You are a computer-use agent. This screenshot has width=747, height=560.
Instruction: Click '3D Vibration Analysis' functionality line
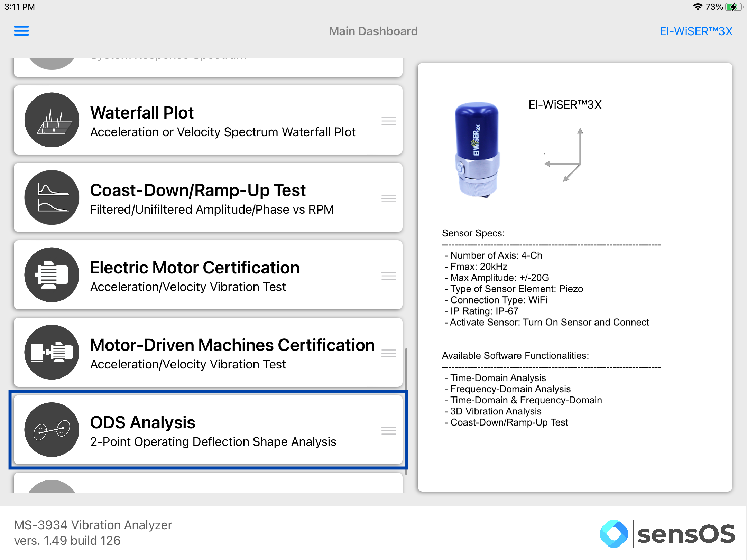click(x=493, y=411)
